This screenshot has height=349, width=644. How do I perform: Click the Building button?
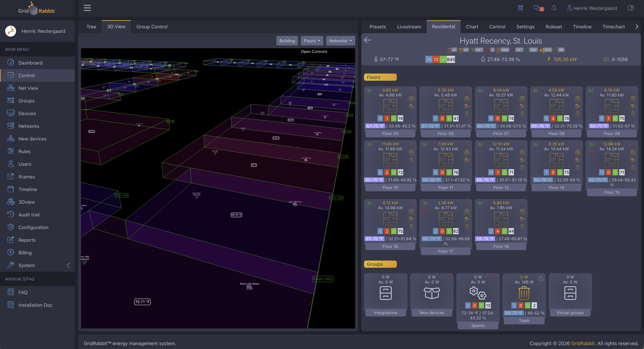tap(287, 41)
